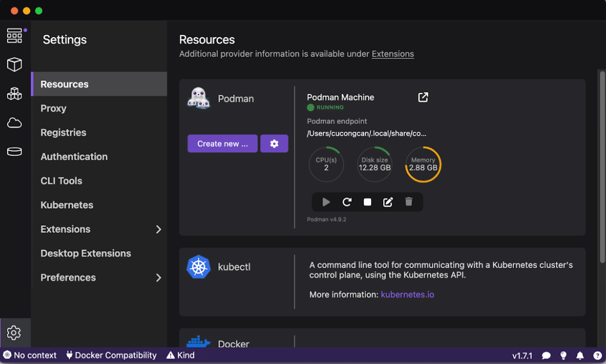606x364 pixels.
Task: Click the Podman Machine title text
Action: point(340,97)
